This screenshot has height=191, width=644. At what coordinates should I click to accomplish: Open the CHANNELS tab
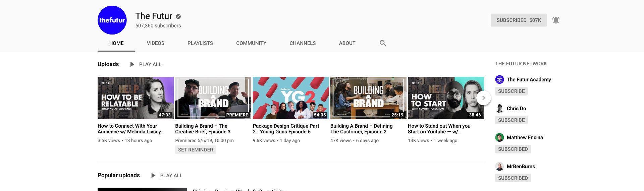click(303, 43)
